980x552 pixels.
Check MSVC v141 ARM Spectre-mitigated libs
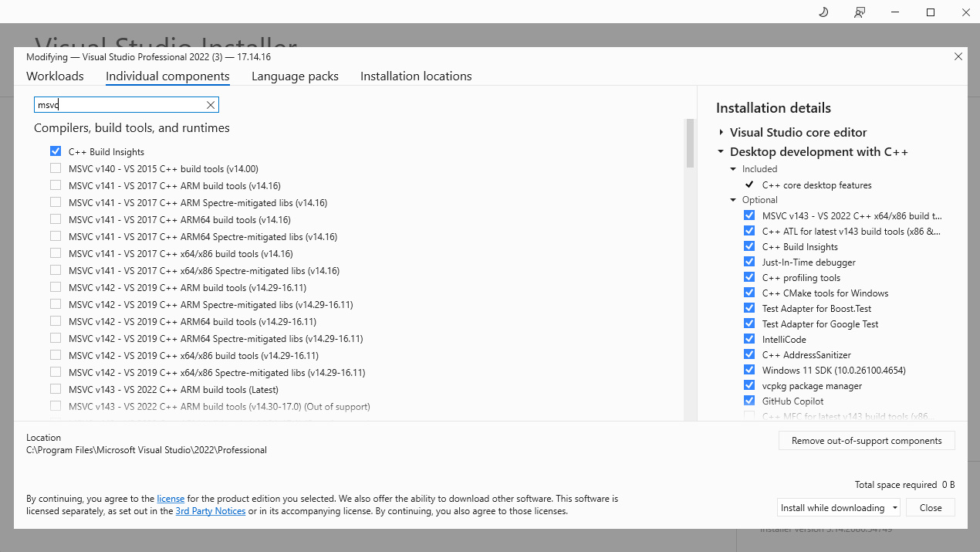[56, 202]
